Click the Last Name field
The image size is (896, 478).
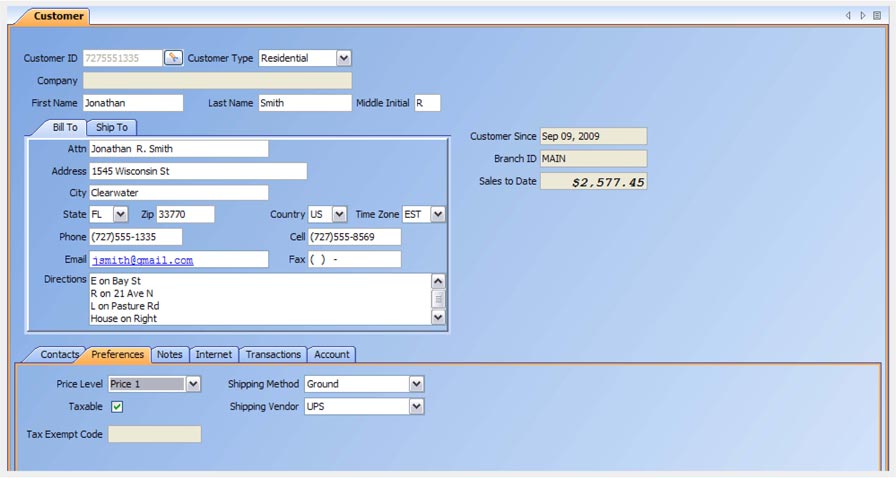tap(305, 103)
